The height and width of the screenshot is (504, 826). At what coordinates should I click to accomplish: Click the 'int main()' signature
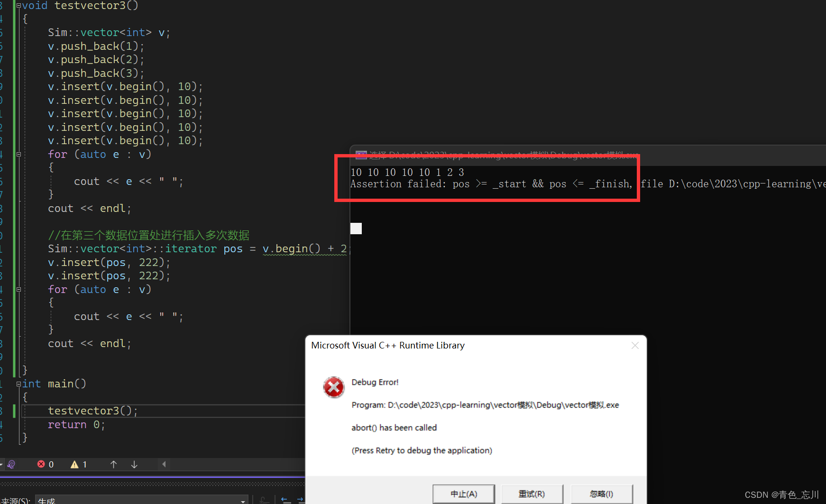(x=54, y=384)
